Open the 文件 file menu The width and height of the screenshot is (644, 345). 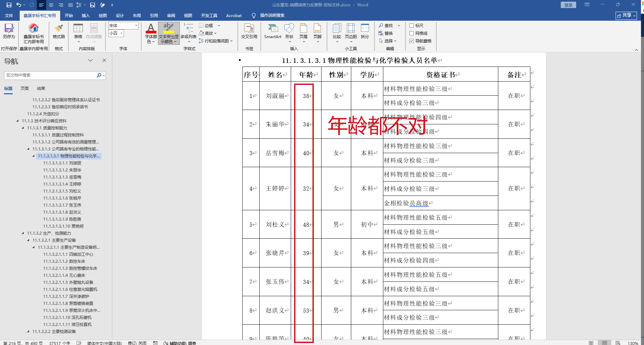9,15
